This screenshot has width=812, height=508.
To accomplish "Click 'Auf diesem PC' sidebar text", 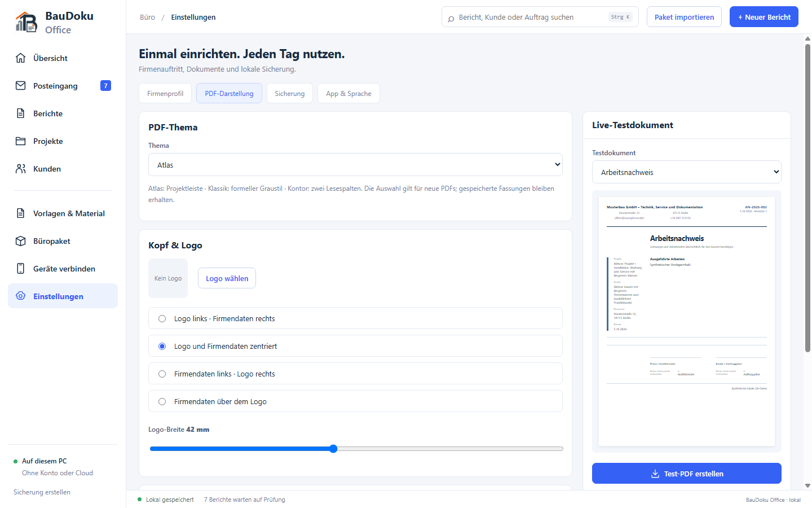I will (45, 461).
